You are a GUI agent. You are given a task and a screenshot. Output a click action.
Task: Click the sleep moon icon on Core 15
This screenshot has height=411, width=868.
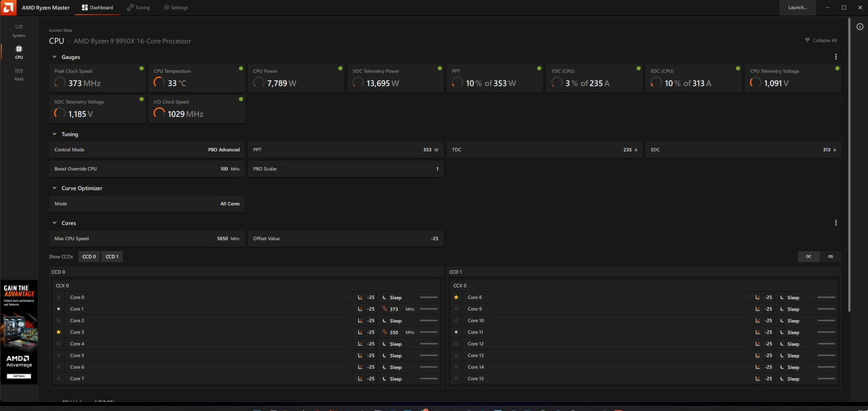pos(783,378)
